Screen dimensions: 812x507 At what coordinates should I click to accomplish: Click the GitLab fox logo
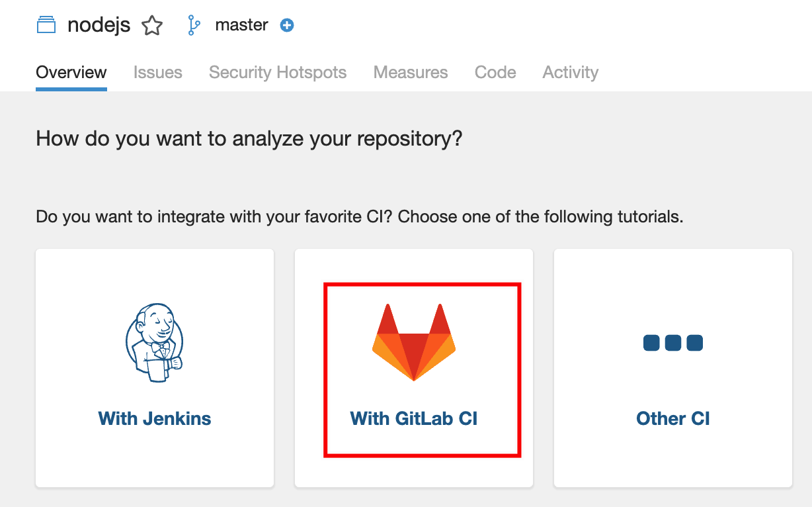(414, 342)
